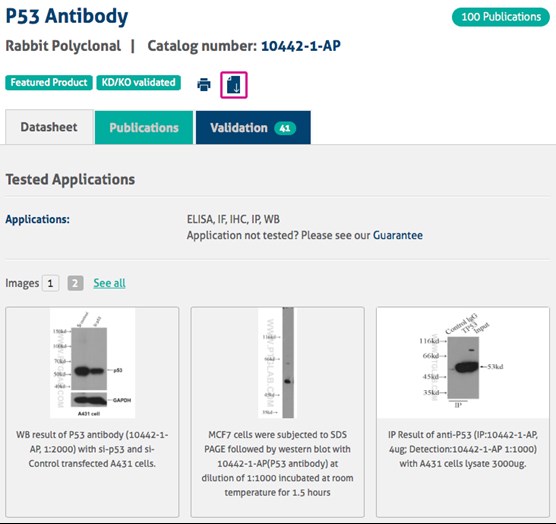Viewport: 556px width, 524px height.
Task: Open the IP result blot thumbnail
Action: [x=461, y=361]
